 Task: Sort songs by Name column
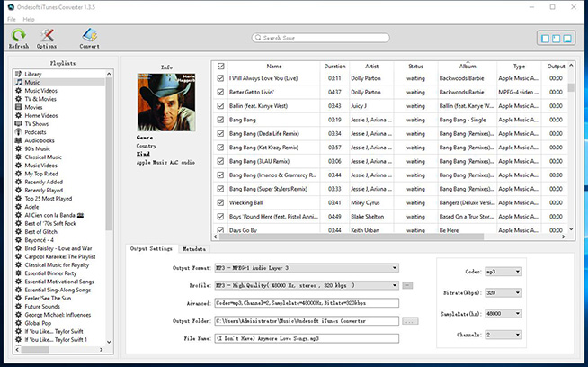click(x=274, y=66)
